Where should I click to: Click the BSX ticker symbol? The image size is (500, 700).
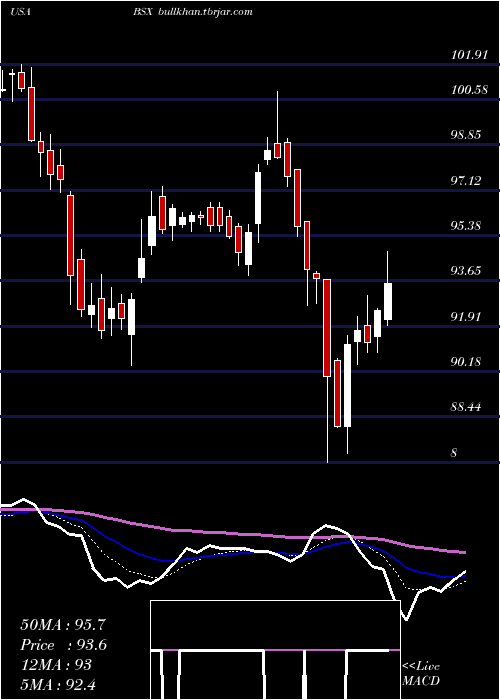point(143,12)
